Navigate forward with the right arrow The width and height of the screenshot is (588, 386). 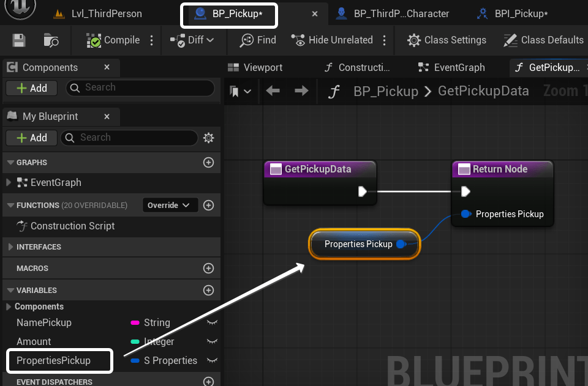coord(301,91)
